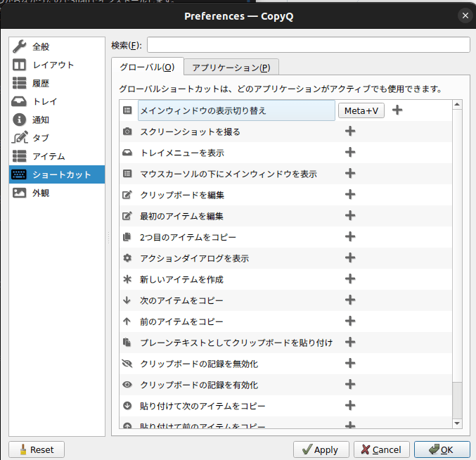Select the ショートカット keyboard section
This screenshot has height=460, width=476.
[57, 174]
